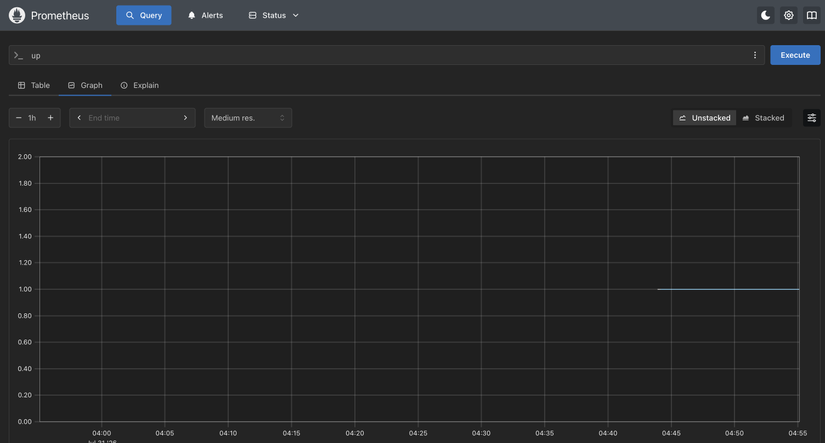Decrease the time range with the minus button
The image size is (825, 443).
[18, 118]
